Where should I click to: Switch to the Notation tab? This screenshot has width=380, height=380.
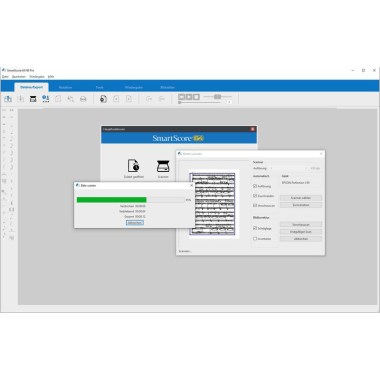(x=65, y=87)
